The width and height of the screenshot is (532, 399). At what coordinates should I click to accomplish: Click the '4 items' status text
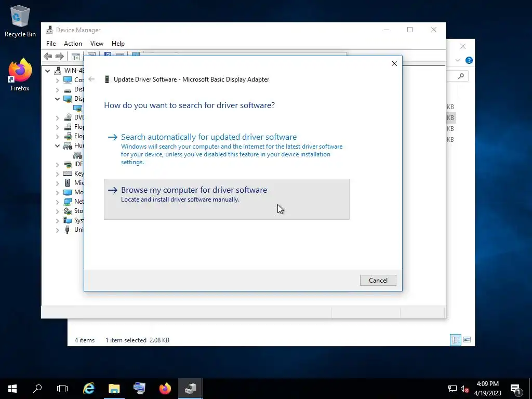pos(85,340)
